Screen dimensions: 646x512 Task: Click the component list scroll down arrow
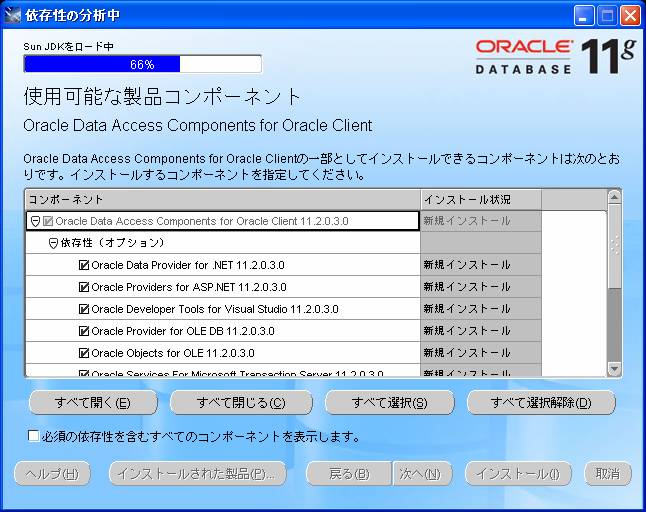(x=614, y=369)
